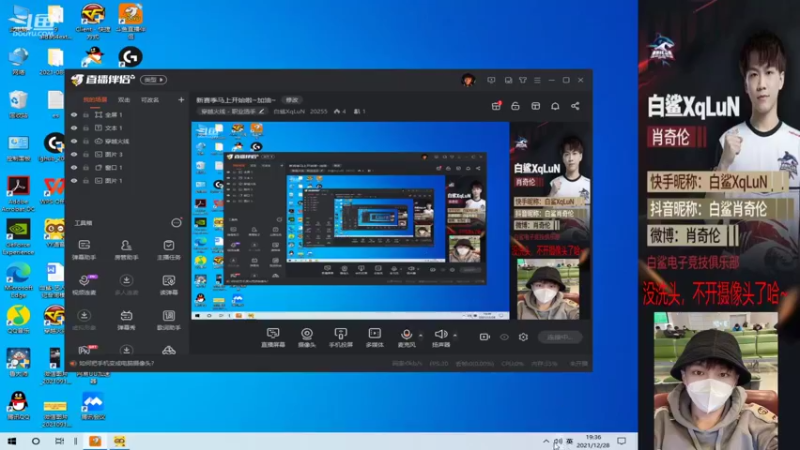Open the hamburger menu in title bar
Viewport: 800px width, 450px height.
[x=537, y=80]
